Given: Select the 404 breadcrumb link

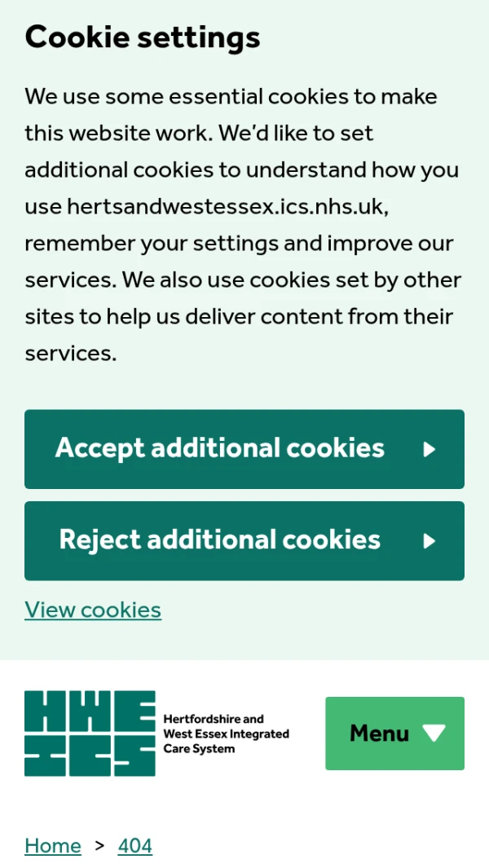Looking at the screenshot, I should tap(135, 846).
